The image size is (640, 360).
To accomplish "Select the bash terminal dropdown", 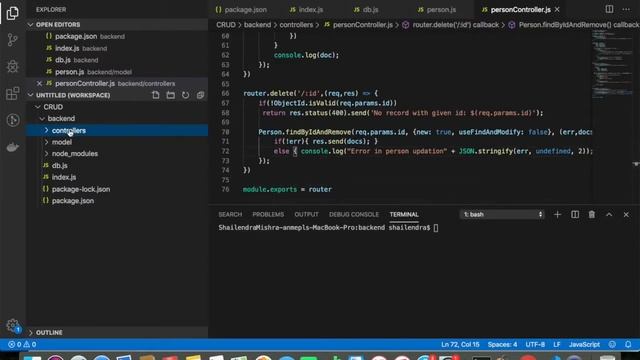I will point(502,214).
